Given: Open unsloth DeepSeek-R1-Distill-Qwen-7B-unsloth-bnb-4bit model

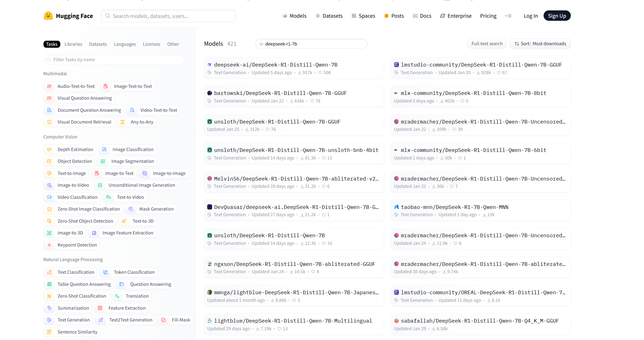Looking at the screenshot, I should coord(294,154).
